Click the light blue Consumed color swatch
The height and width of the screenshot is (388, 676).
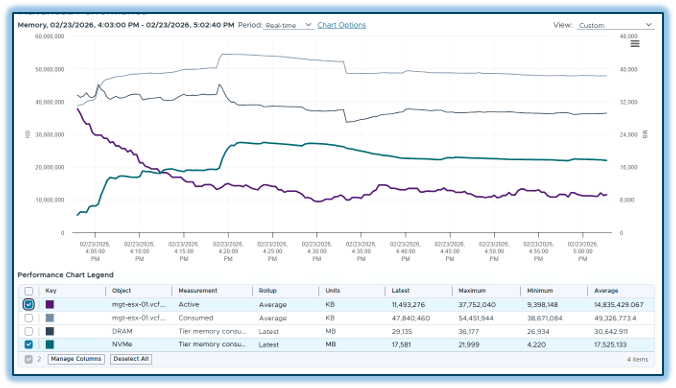(50, 318)
